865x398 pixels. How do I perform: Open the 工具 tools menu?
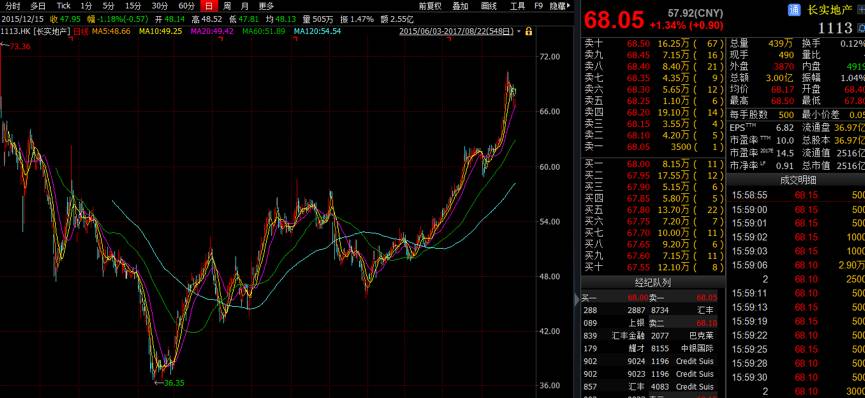(517, 6)
